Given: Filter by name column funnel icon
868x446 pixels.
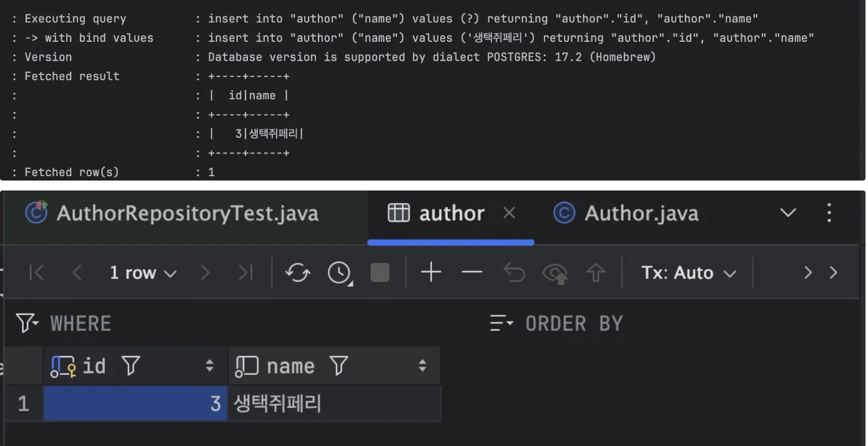Looking at the screenshot, I should (x=338, y=366).
